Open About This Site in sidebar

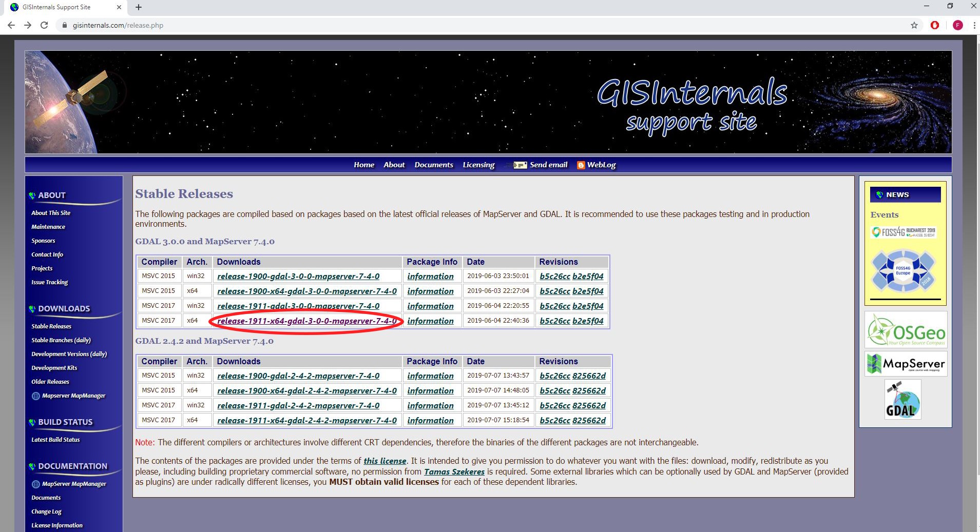51,213
